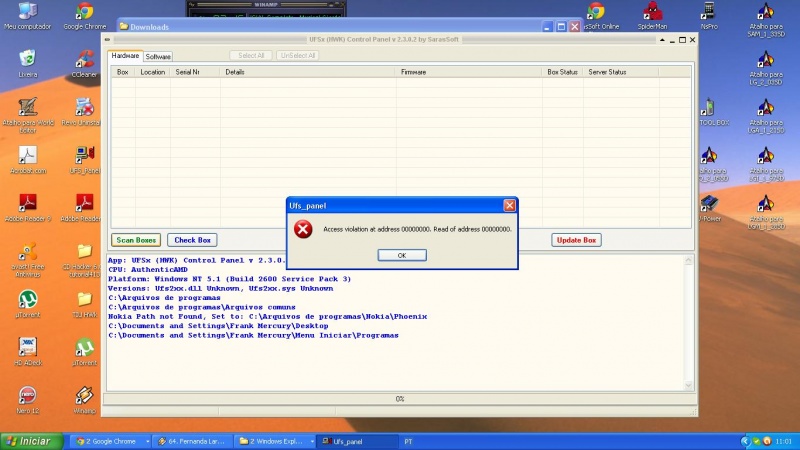The image size is (800, 450).
Task: Launch the NsPro desktop shortcut
Action: pos(709,16)
